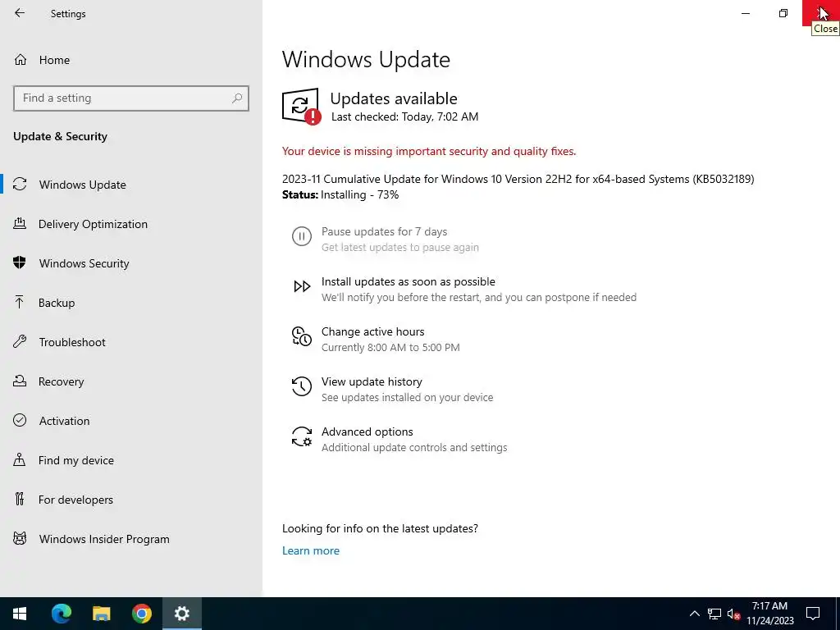Choose Install updates as soon as possible
Screen dimensions: 840x630
(x=409, y=281)
